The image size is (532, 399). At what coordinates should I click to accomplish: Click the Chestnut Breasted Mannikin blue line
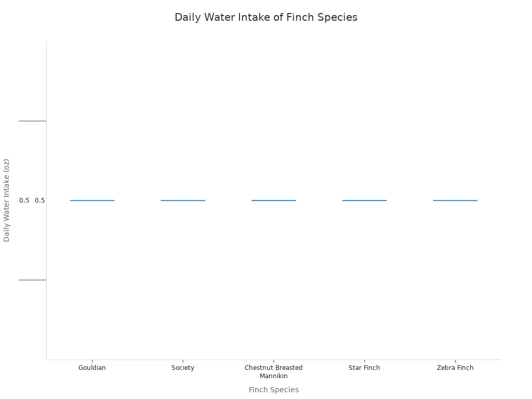click(274, 201)
